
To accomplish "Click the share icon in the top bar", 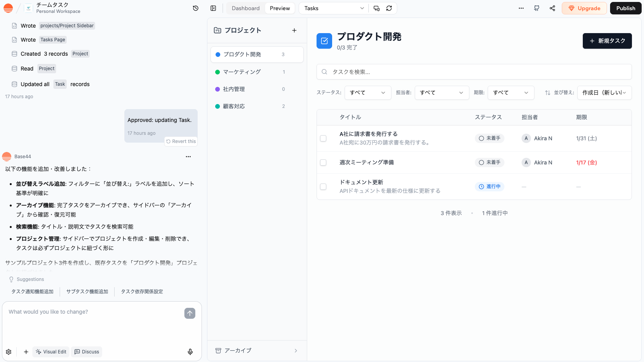I will coord(552,8).
